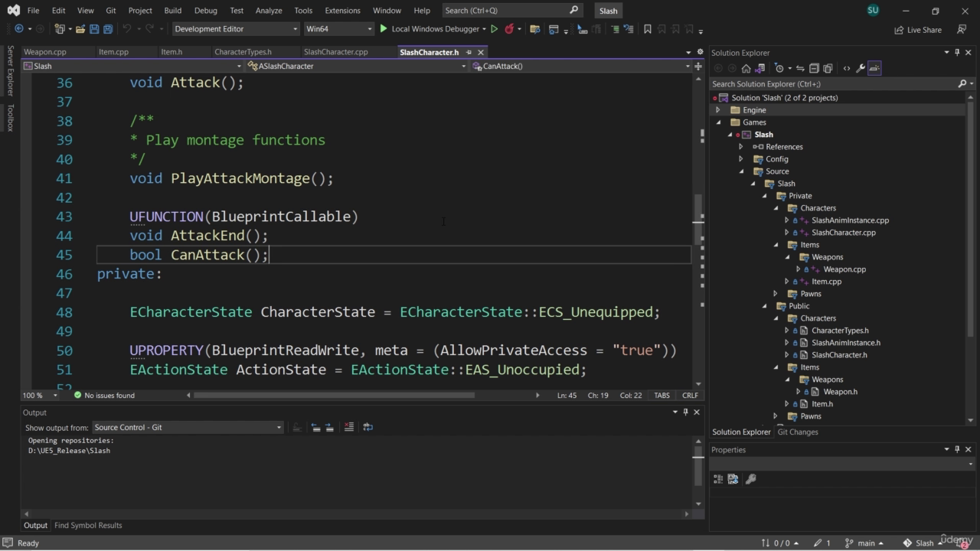This screenshot has height=551, width=980.
Task: Expand the Engine folder in Solution Explorer
Action: tap(718, 110)
